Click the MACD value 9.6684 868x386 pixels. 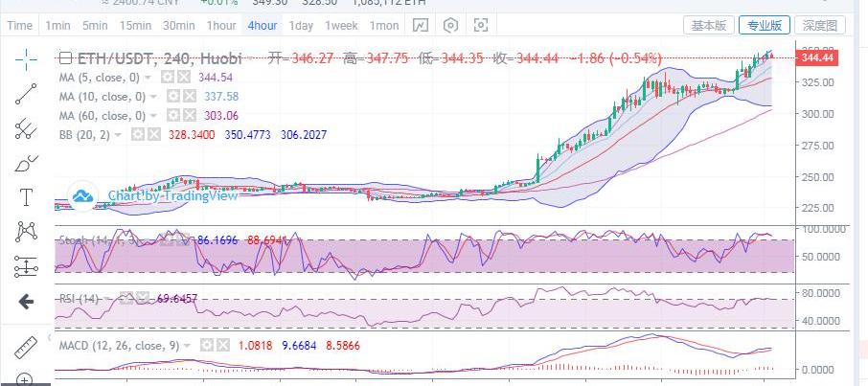coord(299,346)
